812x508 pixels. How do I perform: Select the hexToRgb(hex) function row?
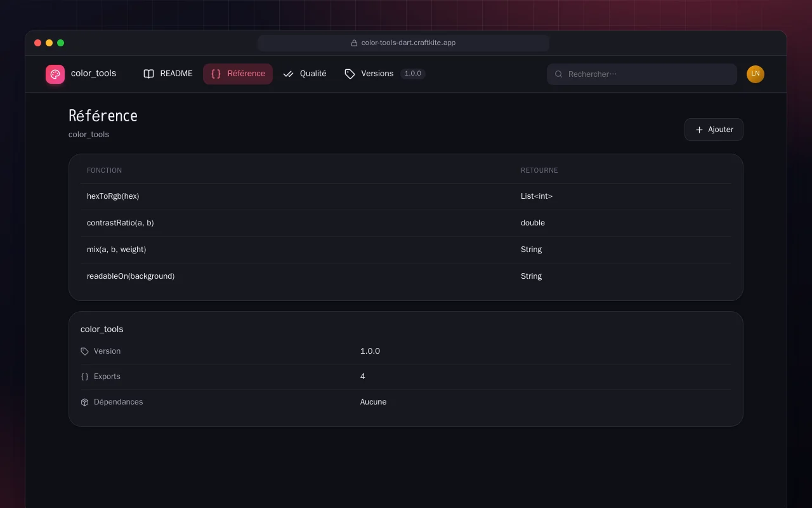pyautogui.click(x=406, y=196)
